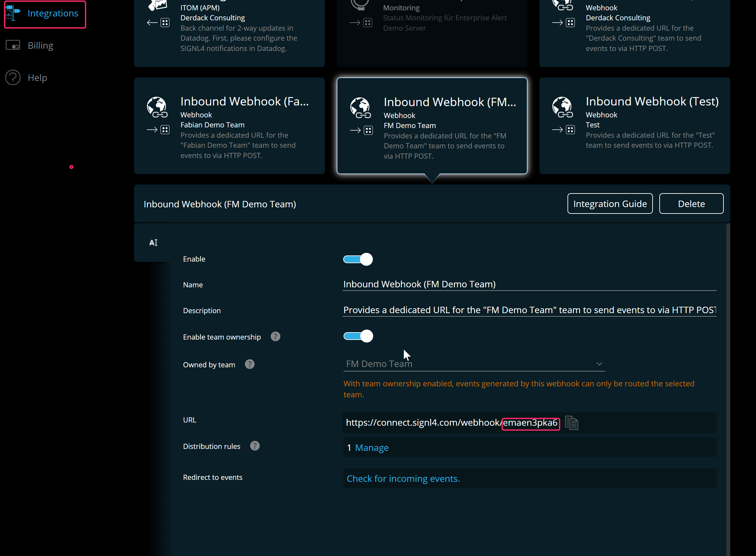Click the Name input field
This screenshot has height=556, width=756.
pyautogui.click(x=529, y=284)
